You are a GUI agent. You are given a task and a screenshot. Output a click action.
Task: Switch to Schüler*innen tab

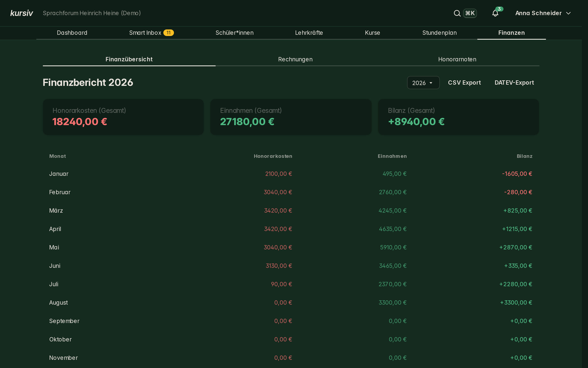[x=234, y=33]
